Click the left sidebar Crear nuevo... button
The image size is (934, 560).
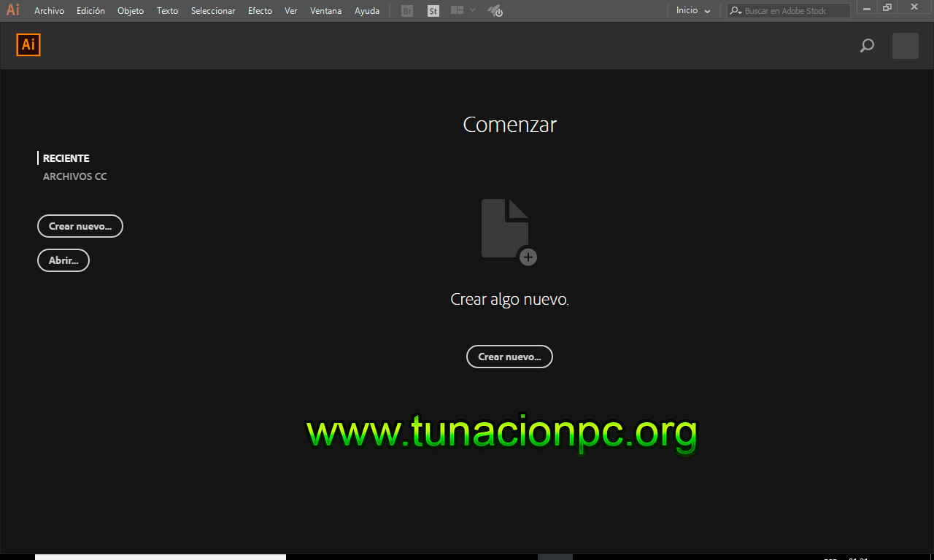point(80,226)
